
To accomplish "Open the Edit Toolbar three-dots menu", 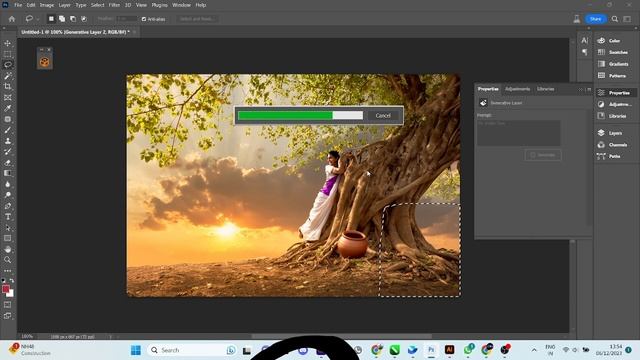I will [x=8, y=271].
